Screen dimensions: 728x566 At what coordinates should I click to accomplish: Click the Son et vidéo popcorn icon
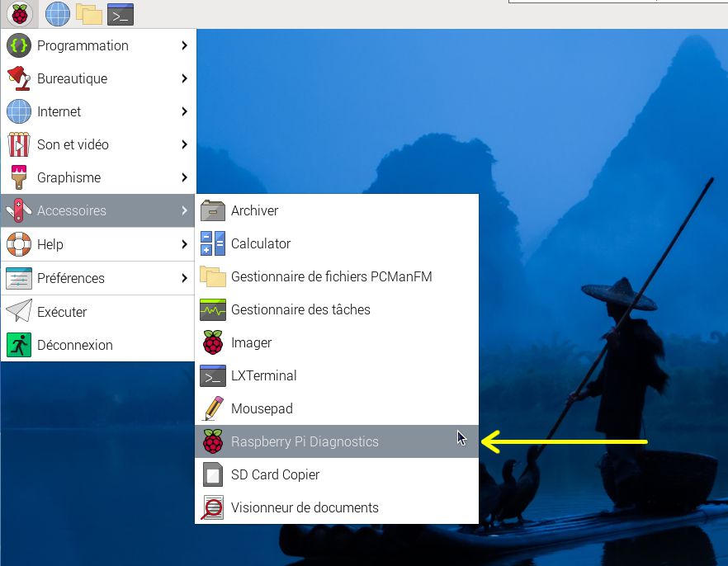[18, 144]
